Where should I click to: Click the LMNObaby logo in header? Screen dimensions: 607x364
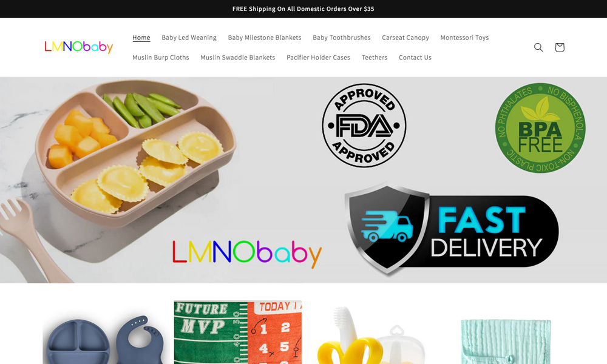click(x=78, y=47)
